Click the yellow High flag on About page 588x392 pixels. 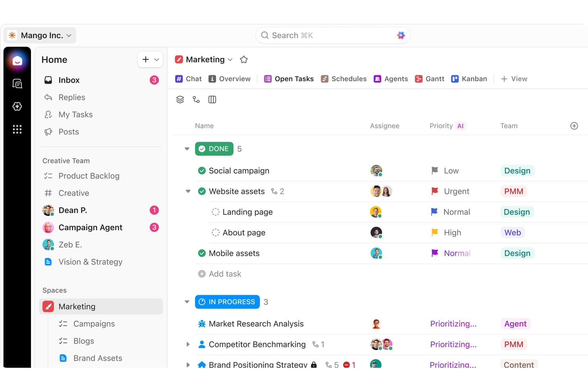tap(435, 233)
